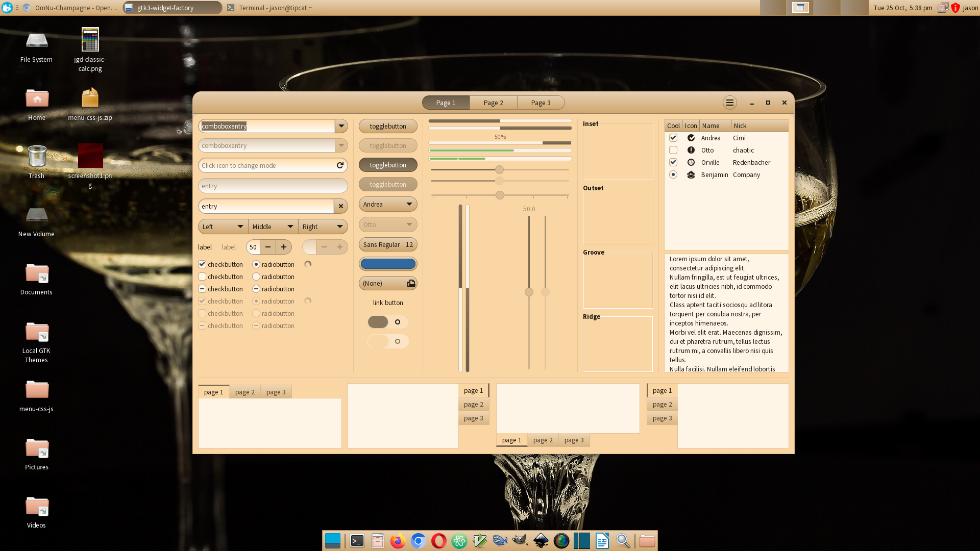Decrease spin value with the minus button

(x=268, y=247)
